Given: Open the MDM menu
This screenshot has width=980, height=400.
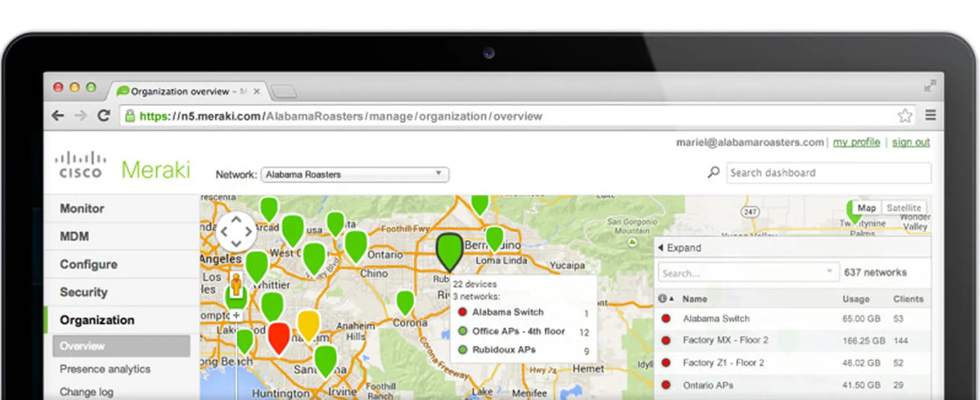Looking at the screenshot, I should coord(74,236).
